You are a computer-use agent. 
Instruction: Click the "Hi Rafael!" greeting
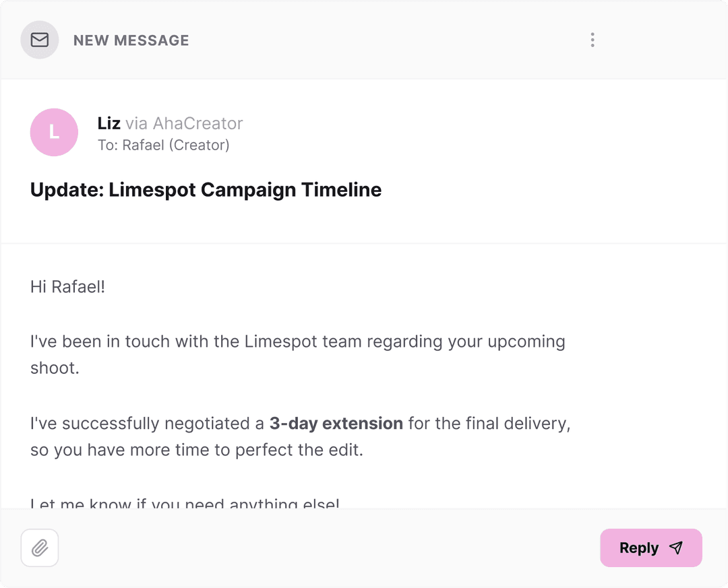tap(67, 287)
